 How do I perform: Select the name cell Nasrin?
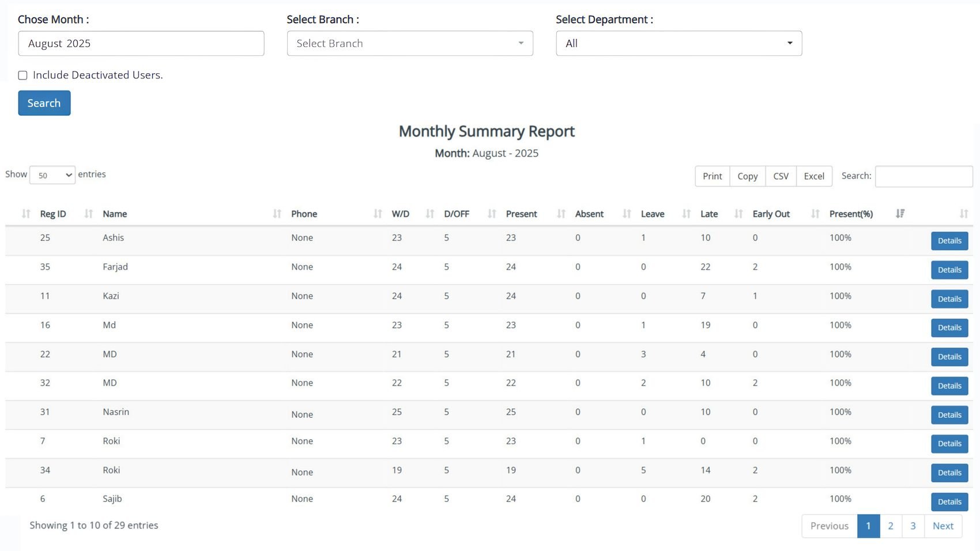116,412
